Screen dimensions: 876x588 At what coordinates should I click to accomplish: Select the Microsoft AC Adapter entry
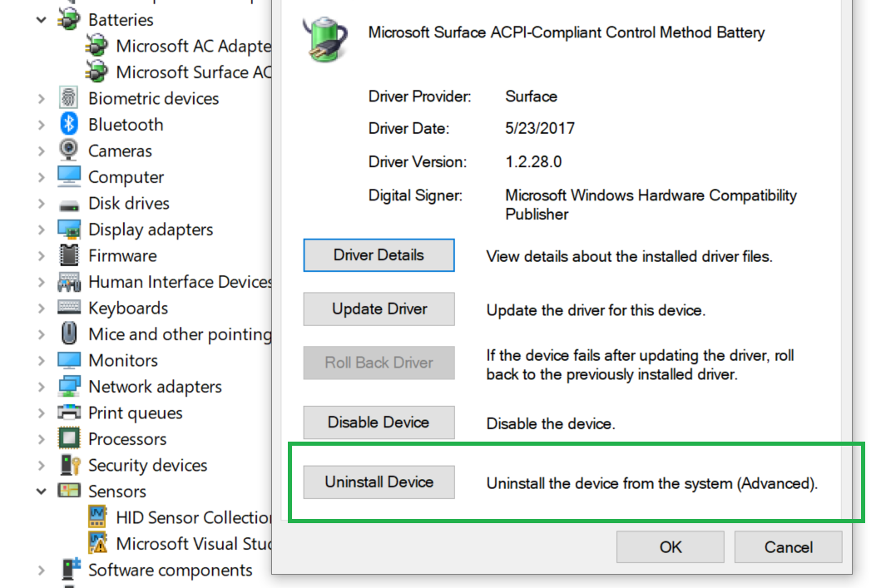point(179,46)
